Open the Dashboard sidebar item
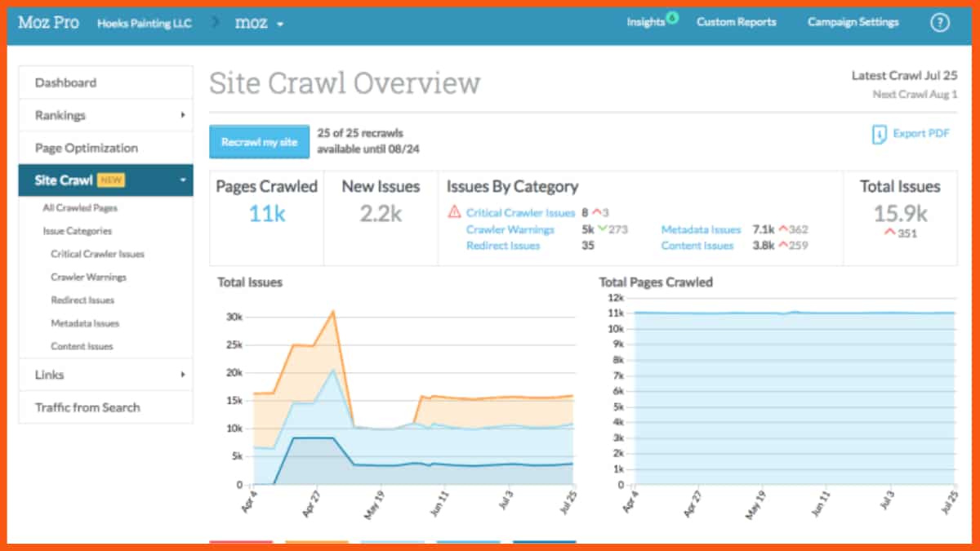This screenshot has height=551, width=980. point(106,82)
